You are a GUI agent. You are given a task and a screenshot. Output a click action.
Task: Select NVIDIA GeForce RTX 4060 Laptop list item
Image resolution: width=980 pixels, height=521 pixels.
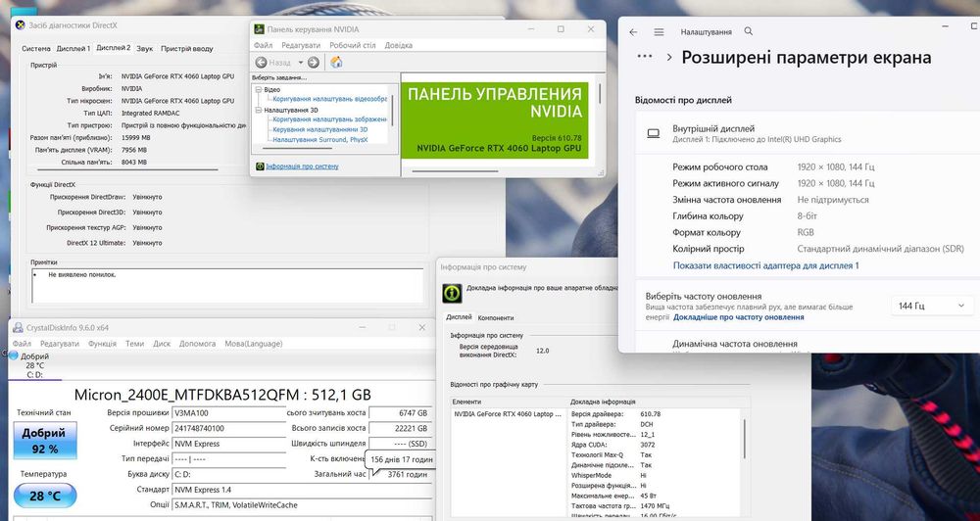(x=508, y=414)
